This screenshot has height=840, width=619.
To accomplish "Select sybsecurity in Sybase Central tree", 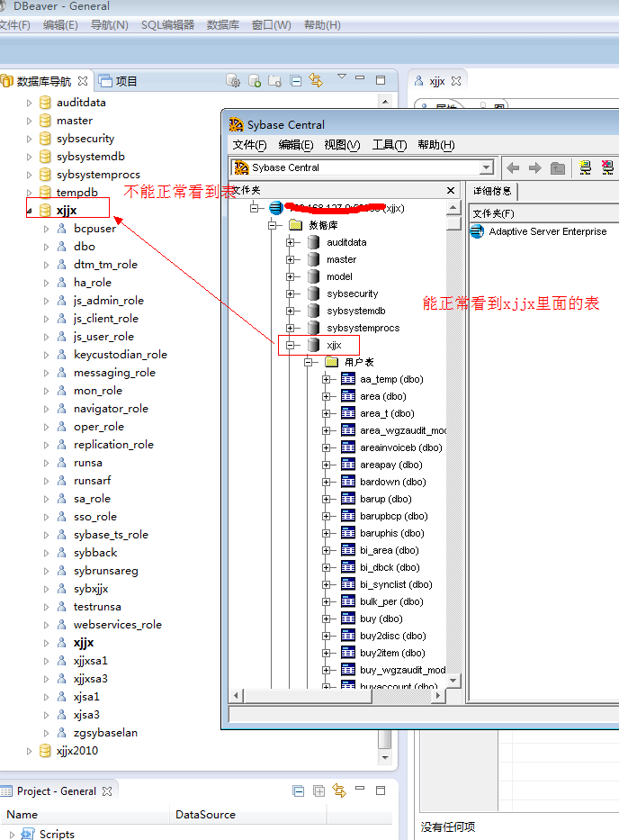I will [x=353, y=294].
